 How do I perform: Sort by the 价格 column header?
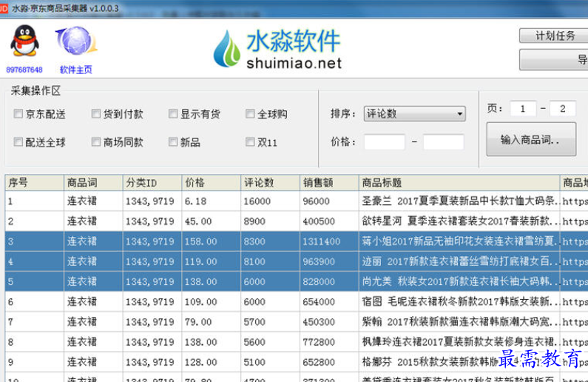coord(211,183)
